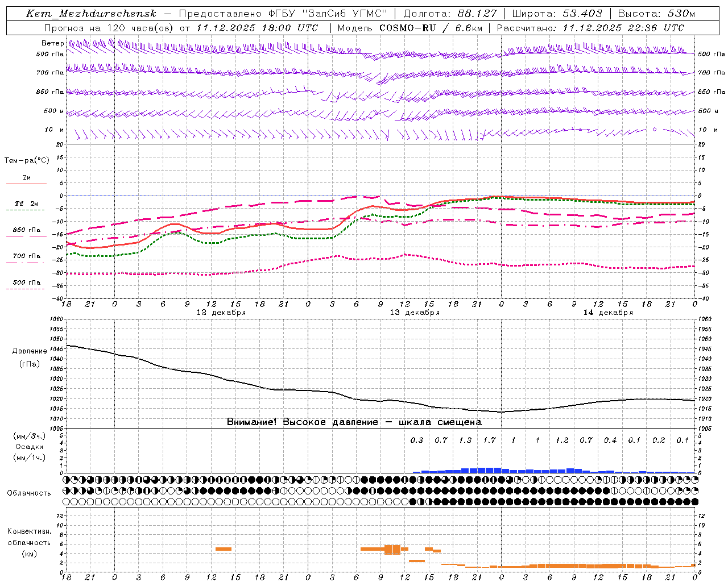Select the 700 гПа temperature legend entry
Image resolution: width=728 pixels, height=582 pixels.
26,256
